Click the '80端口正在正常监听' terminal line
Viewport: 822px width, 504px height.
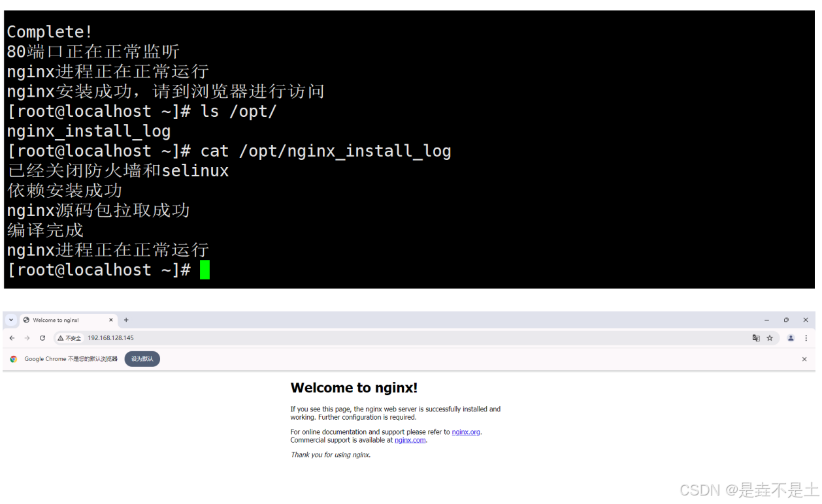tap(93, 52)
